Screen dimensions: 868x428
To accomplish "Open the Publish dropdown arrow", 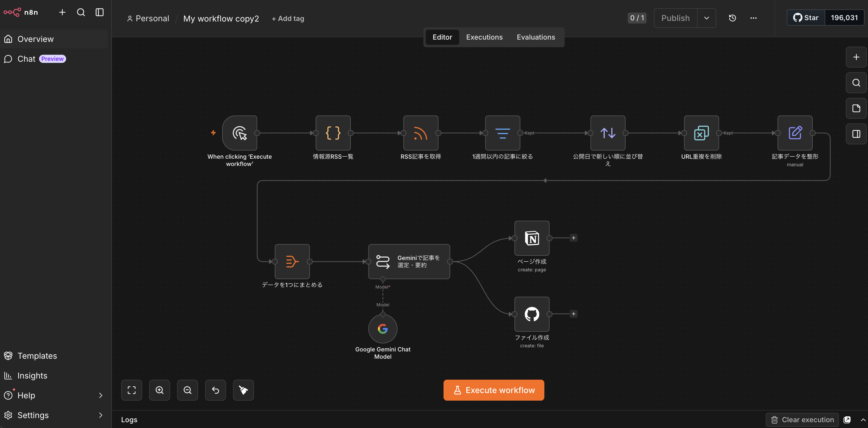I will click(x=707, y=18).
